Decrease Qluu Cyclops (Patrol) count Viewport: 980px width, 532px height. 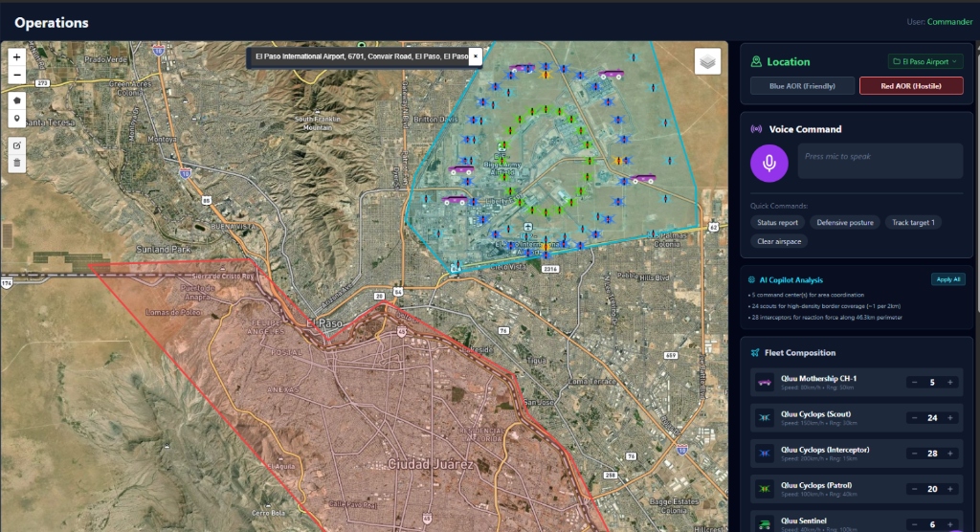914,489
